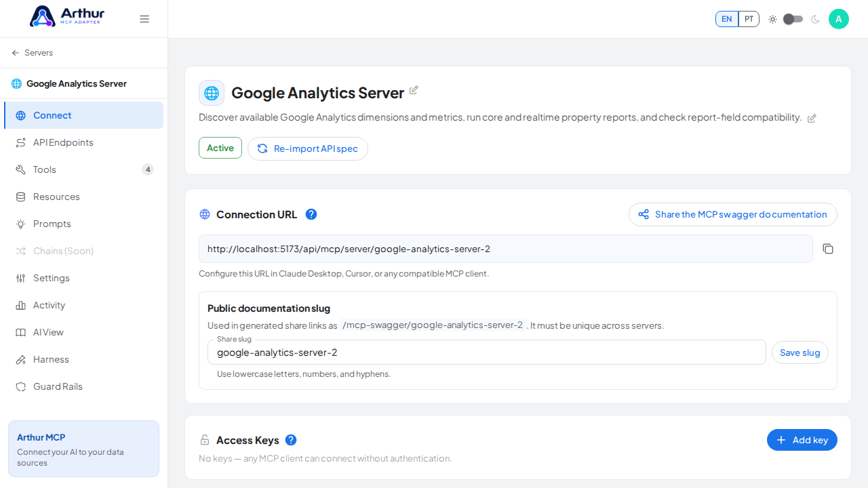Copy the connection URL
The width and height of the screenshot is (868, 488).
(x=828, y=249)
